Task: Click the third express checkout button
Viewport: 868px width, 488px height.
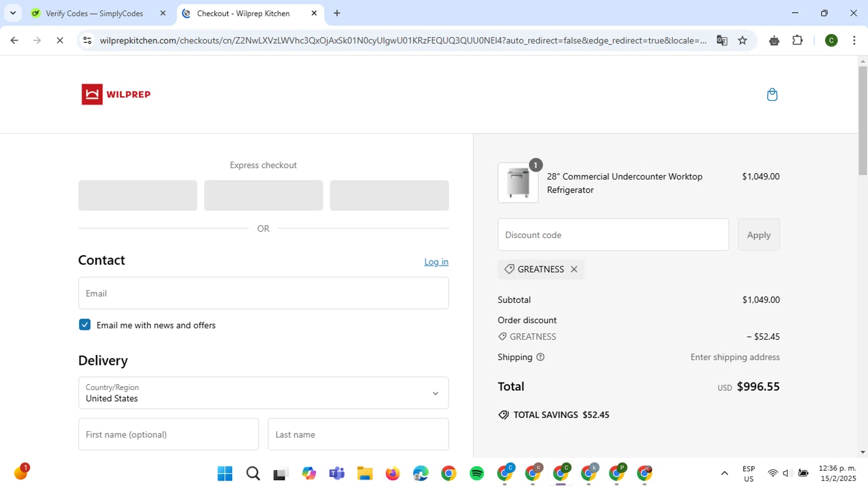Action: coord(389,195)
